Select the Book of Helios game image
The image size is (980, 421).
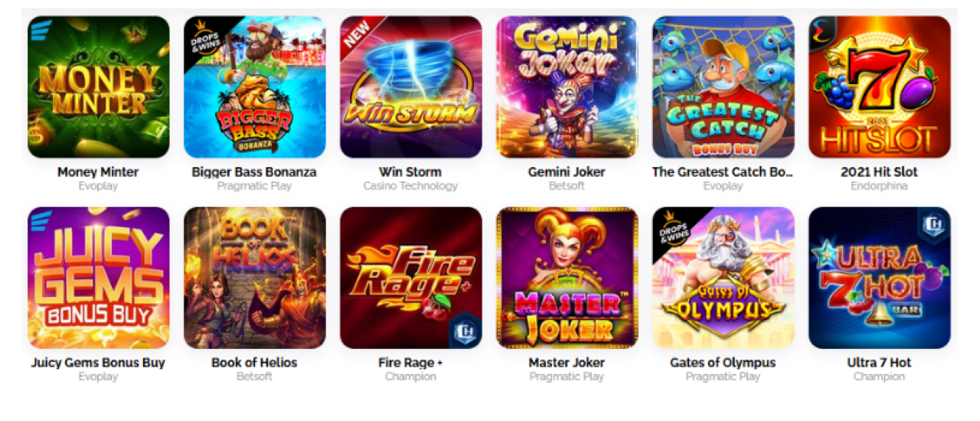[x=255, y=278]
